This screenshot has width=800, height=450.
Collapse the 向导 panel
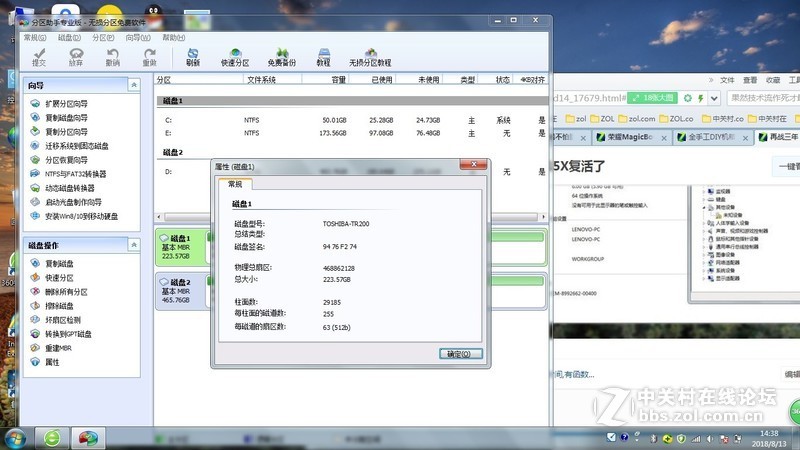tap(134, 85)
